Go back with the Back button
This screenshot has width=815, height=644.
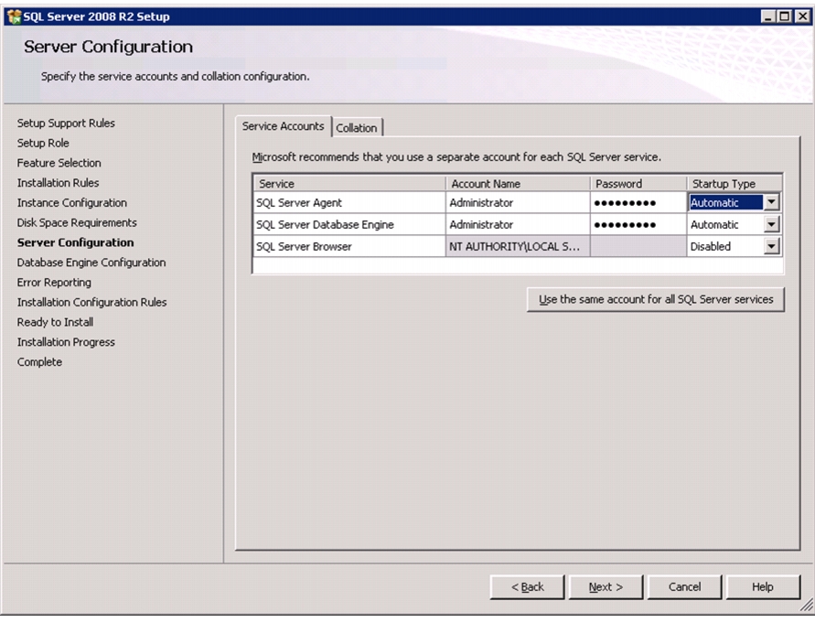tap(527, 586)
